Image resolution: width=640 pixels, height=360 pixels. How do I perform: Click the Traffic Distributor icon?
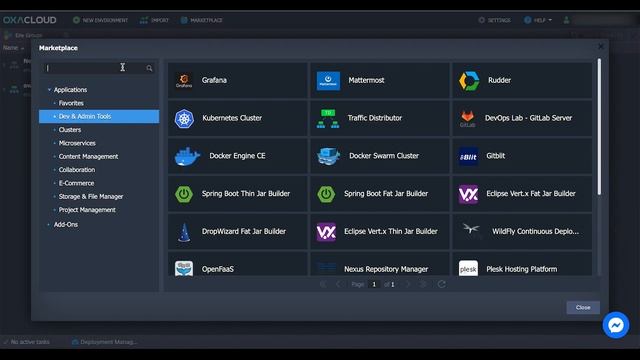[x=328, y=118]
